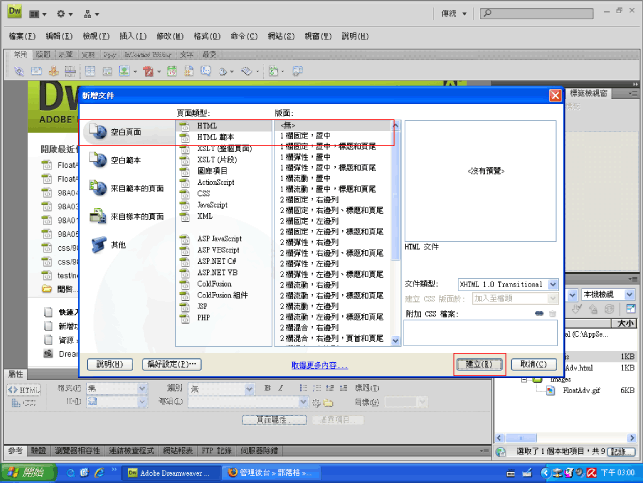This screenshot has width=643, height=483.
Task: Open 插入(I) menu
Action: (x=133, y=36)
